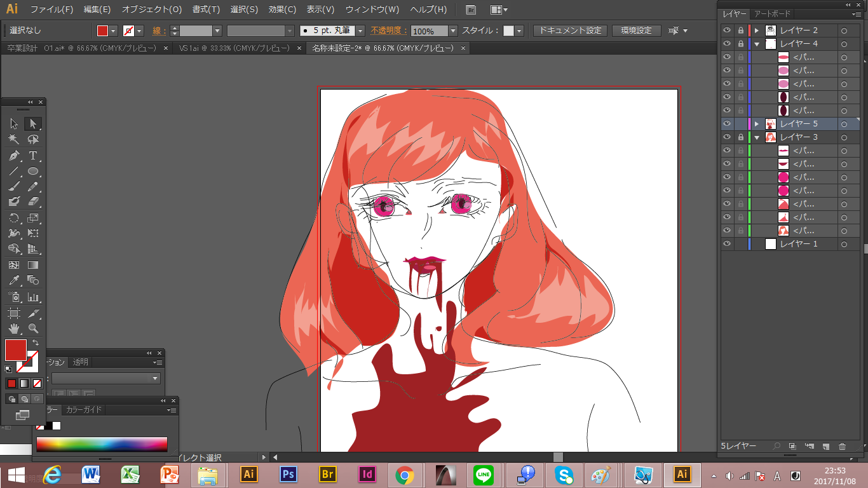Switch to the アートボード panel tab
868x488 pixels.
771,14
